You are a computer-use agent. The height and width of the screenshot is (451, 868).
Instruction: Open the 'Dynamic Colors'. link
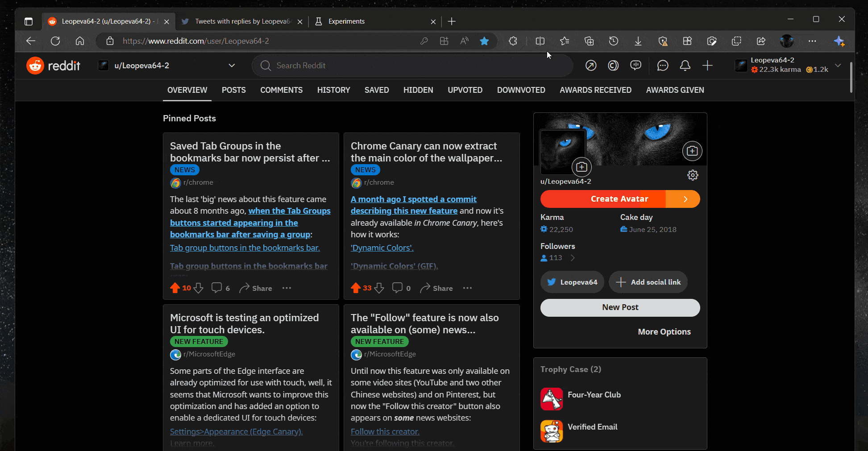pos(382,248)
